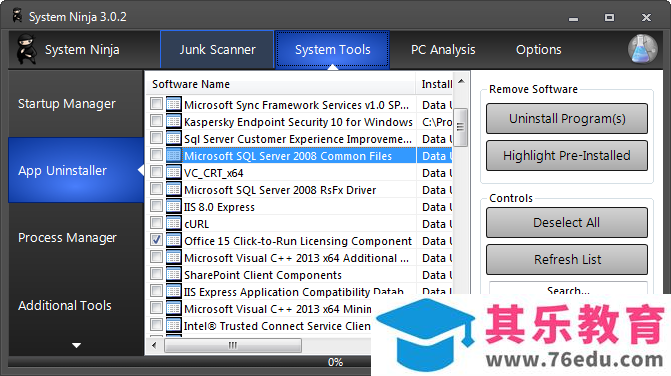Click the icon beside Sql Server Customer Experience
671x376 pixels.
pos(173,139)
